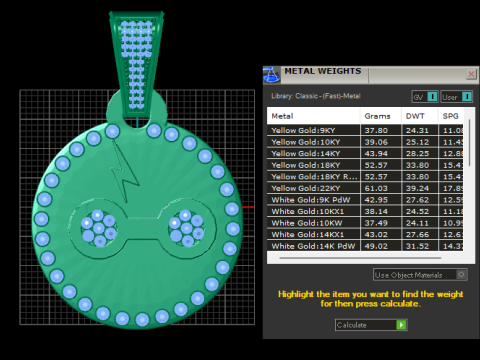
Task: Click the 27.62 DWT value
Action: [417, 200]
